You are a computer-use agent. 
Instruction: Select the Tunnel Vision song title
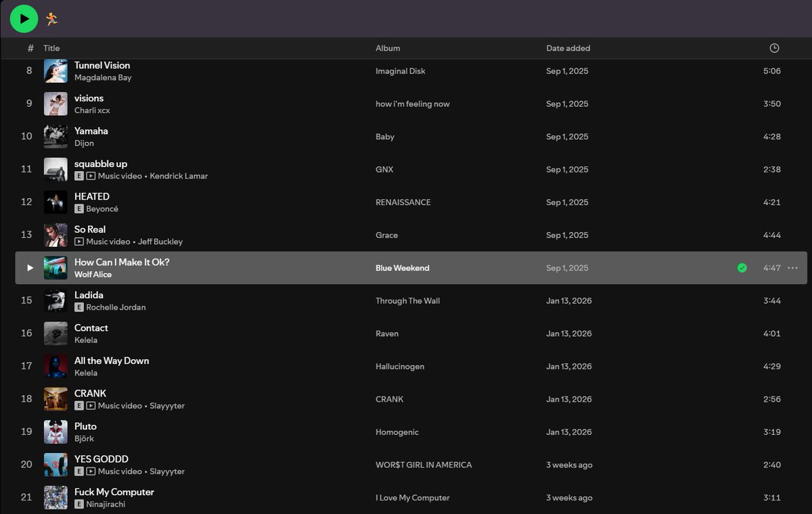[x=102, y=65]
